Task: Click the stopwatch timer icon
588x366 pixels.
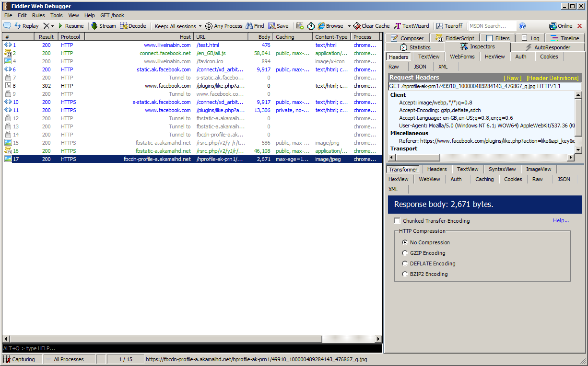Action: tap(311, 26)
